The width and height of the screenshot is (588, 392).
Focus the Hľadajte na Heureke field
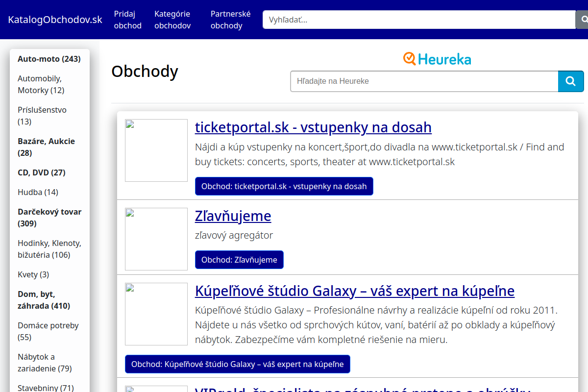point(424,81)
